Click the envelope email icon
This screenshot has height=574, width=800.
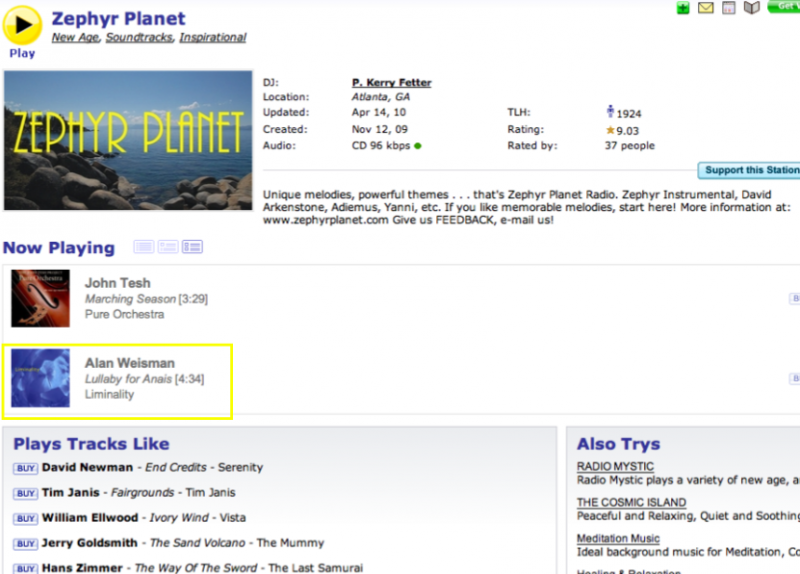click(706, 9)
